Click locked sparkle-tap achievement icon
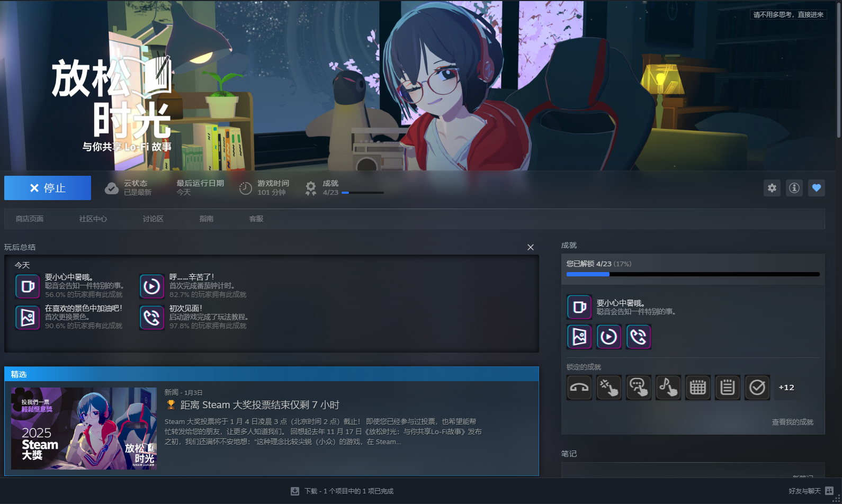The height and width of the screenshot is (504, 842). coord(609,388)
